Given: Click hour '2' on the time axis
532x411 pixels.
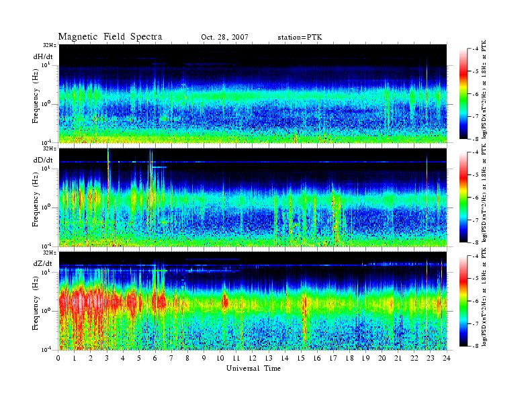Looking at the screenshot, I should point(91,358).
